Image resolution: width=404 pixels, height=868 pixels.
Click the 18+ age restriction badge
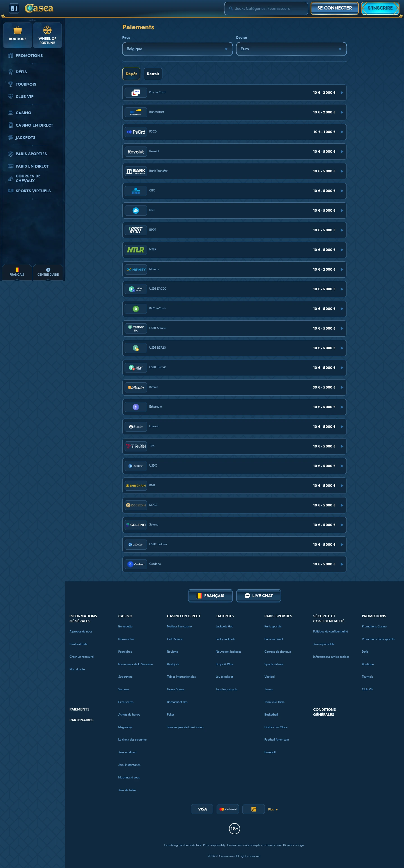[234, 829]
